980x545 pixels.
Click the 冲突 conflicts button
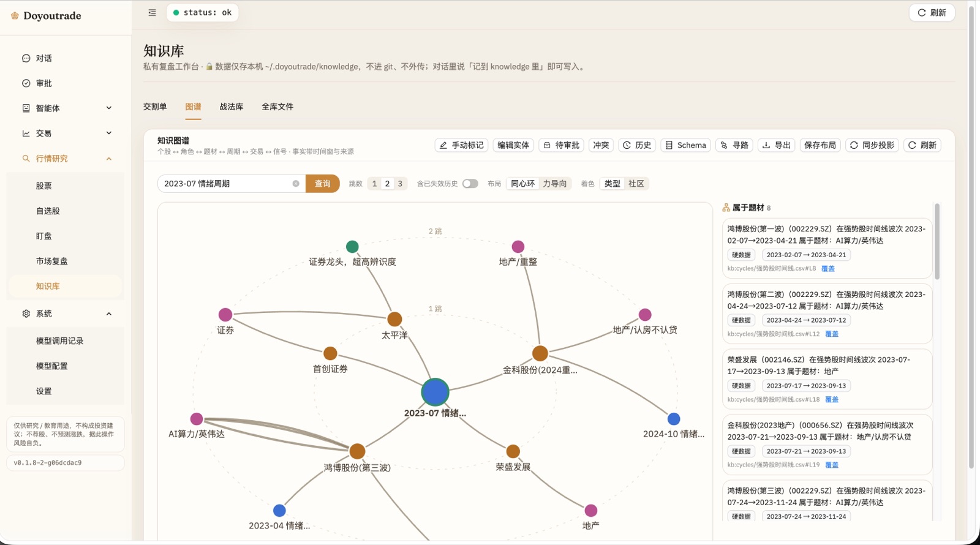(x=601, y=145)
